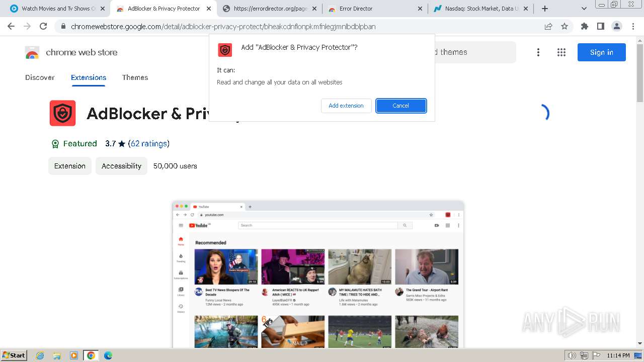Switch to Extensions tab
Image resolution: width=644 pixels, height=362 pixels.
point(89,77)
